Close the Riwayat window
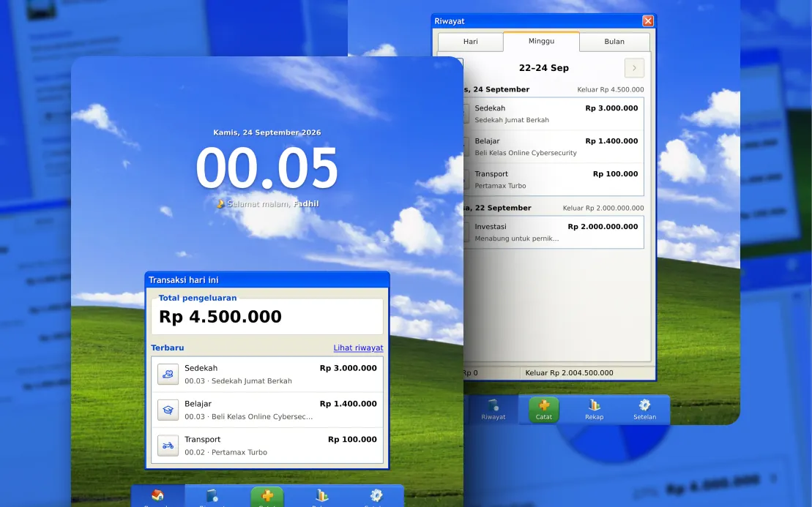The width and height of the screenshot is (812, 507). 648,20
